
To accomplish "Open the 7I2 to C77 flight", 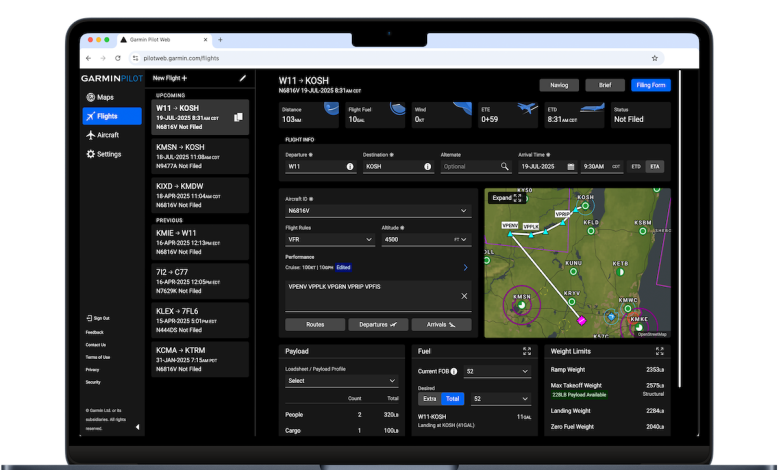I will 200,281.
